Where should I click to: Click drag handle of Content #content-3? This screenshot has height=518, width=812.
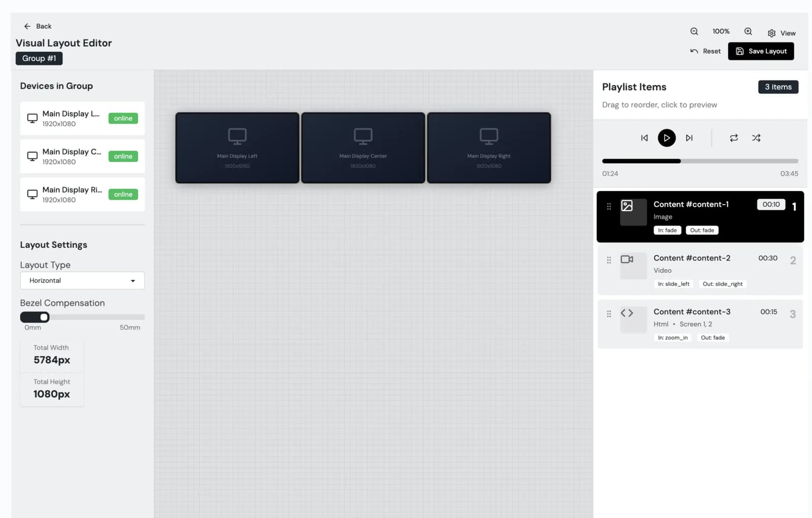(x=609, y=314)
